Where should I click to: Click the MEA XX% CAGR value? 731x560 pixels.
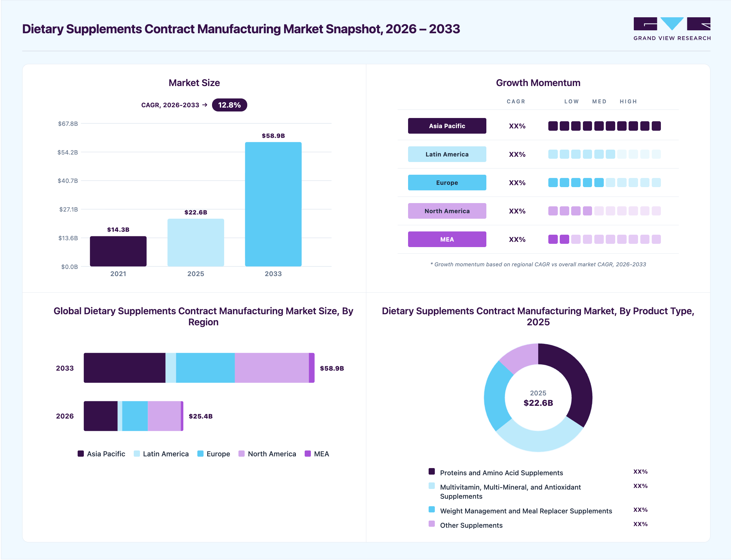coord(517,239)
